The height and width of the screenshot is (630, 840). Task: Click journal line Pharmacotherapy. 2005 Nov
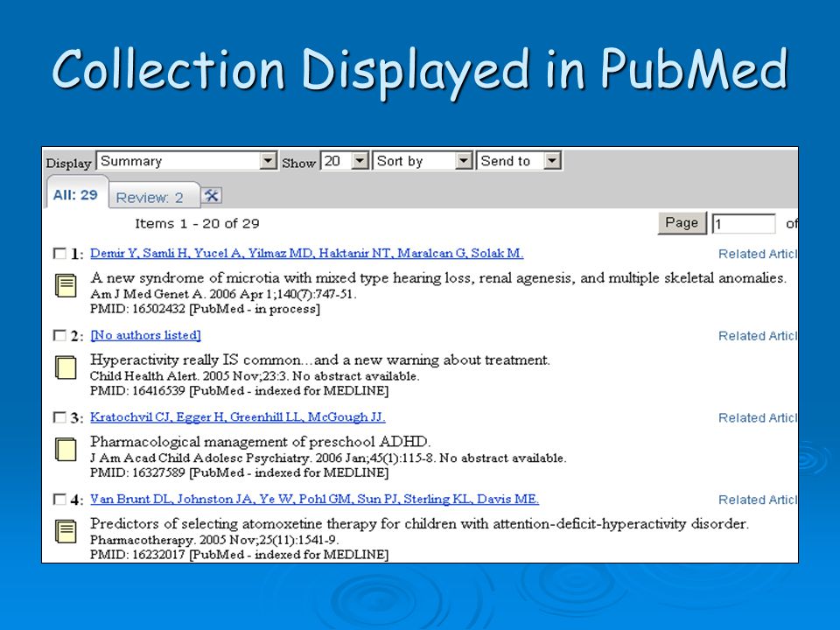pyautogui.click(x=214, y=540)
